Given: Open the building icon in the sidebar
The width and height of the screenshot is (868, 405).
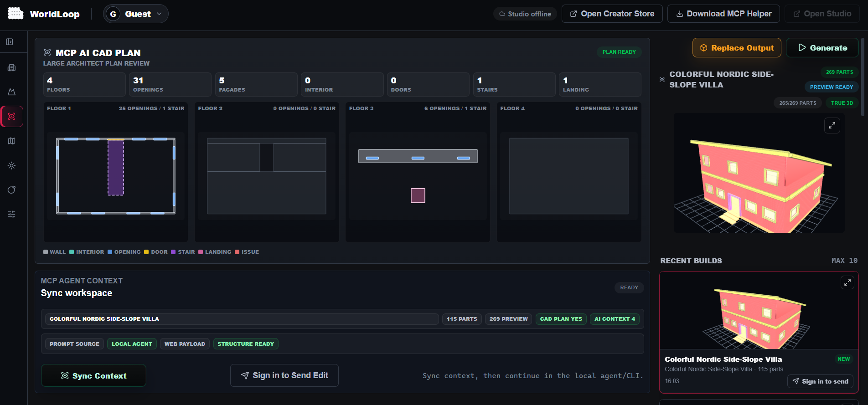Looking at the screenshot, I should pos(12,67).
